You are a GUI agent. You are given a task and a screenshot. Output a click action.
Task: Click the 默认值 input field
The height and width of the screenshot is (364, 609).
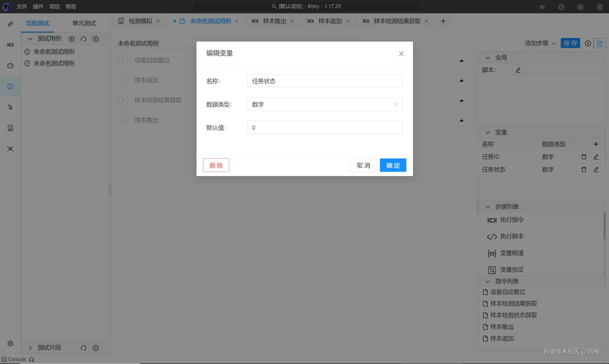pos(325,128)
